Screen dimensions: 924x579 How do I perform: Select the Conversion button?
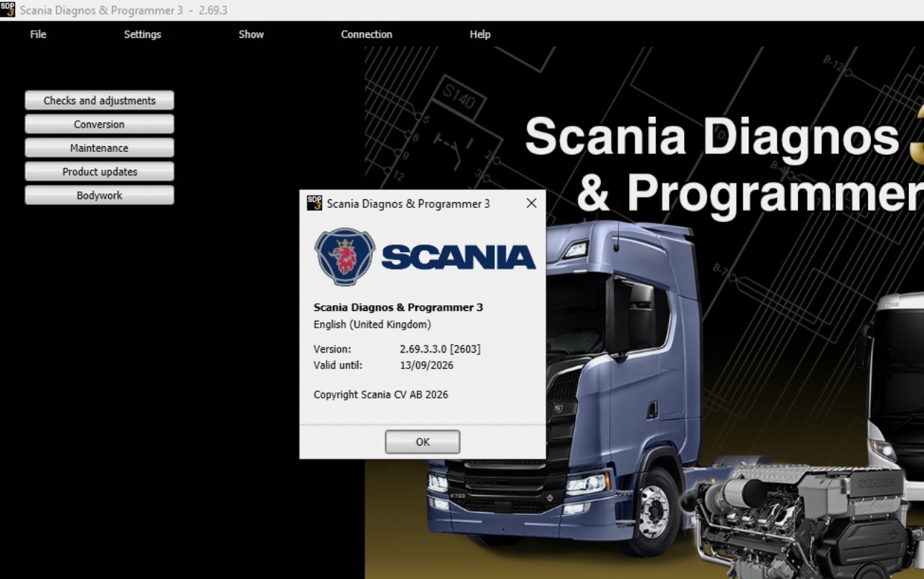pyautogui.click(x=100, y=125)
